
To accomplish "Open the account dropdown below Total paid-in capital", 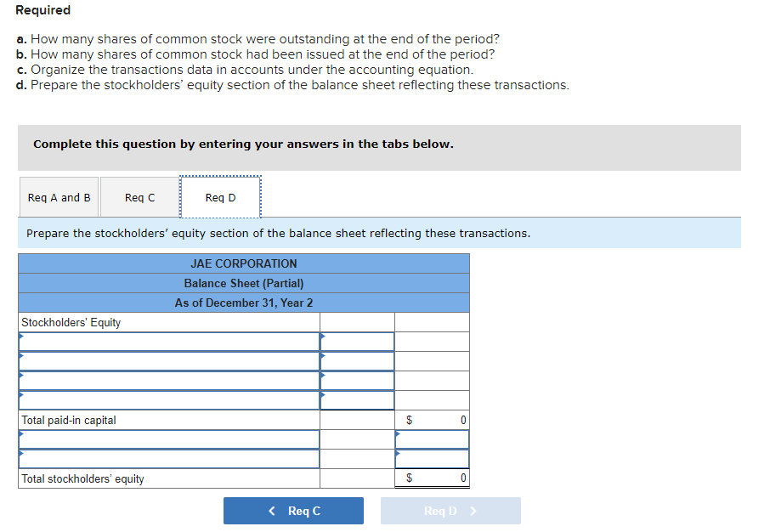I will [167, 439].
